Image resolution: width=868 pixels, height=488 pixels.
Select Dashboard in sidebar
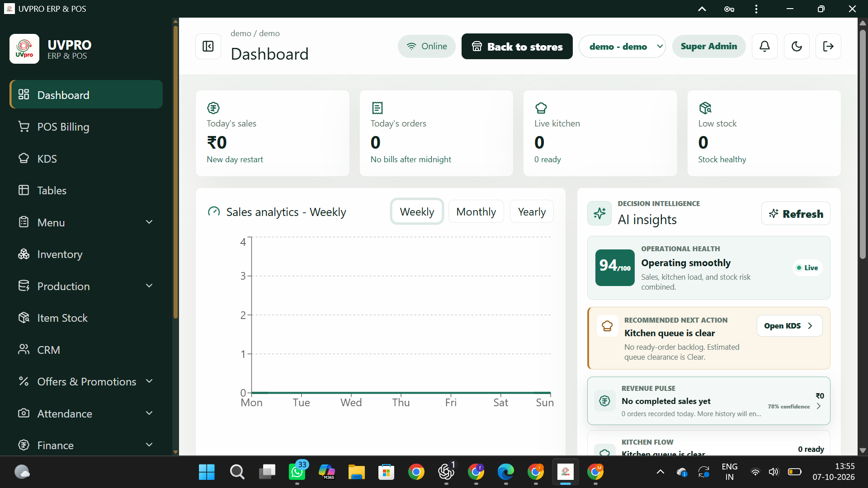coord(86,95)
